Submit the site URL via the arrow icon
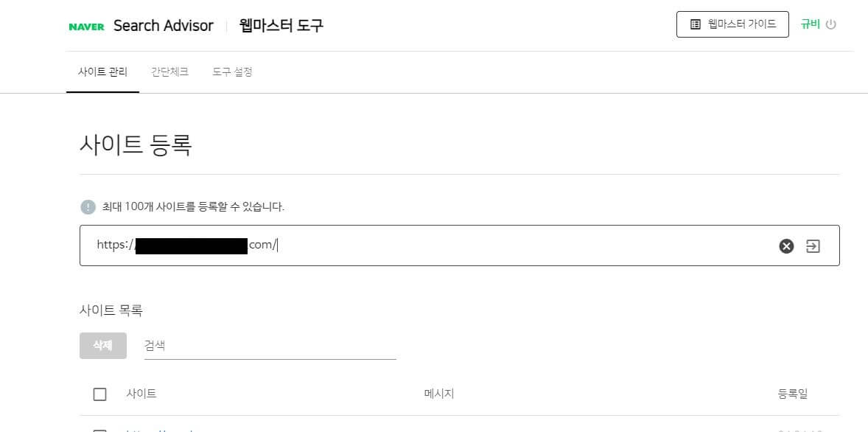This screenshot has height=432, width=868. pyautogui.click(x=812, y=245)
